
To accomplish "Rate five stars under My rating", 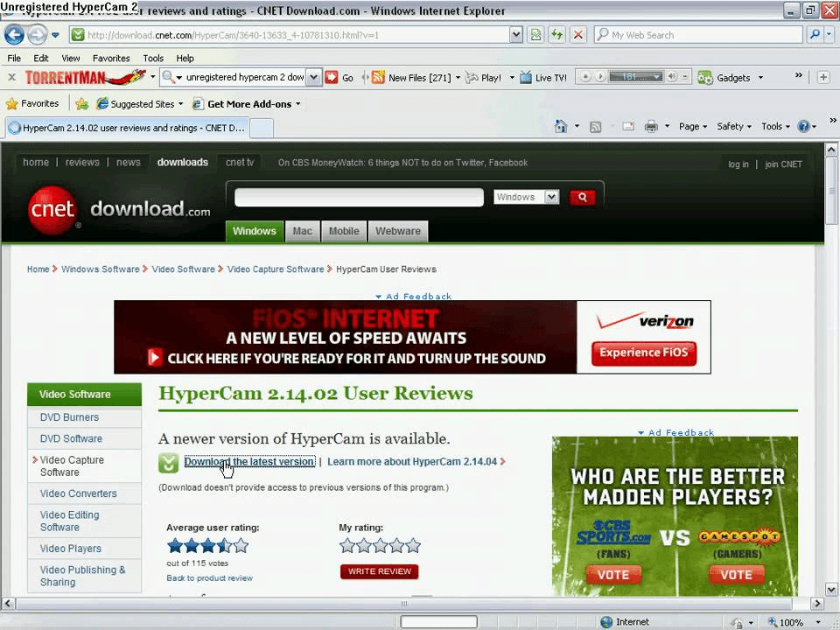I will [x=413, y=546].
